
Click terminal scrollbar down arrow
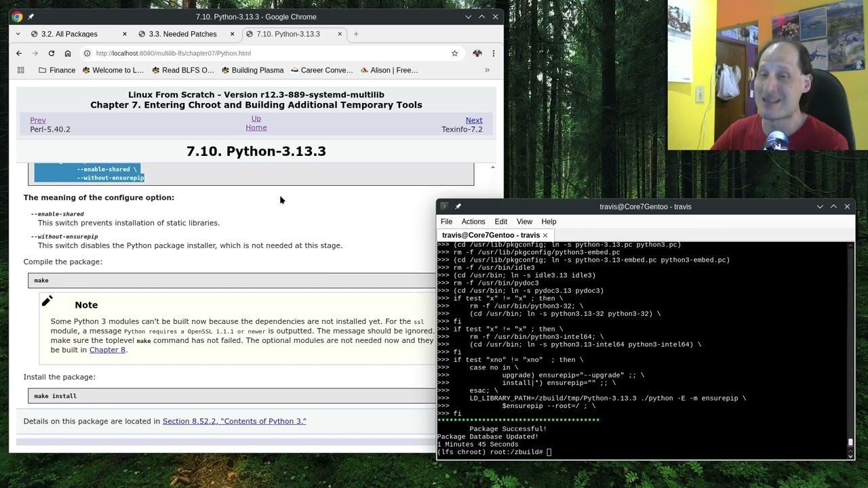click(x=850, y=456)
